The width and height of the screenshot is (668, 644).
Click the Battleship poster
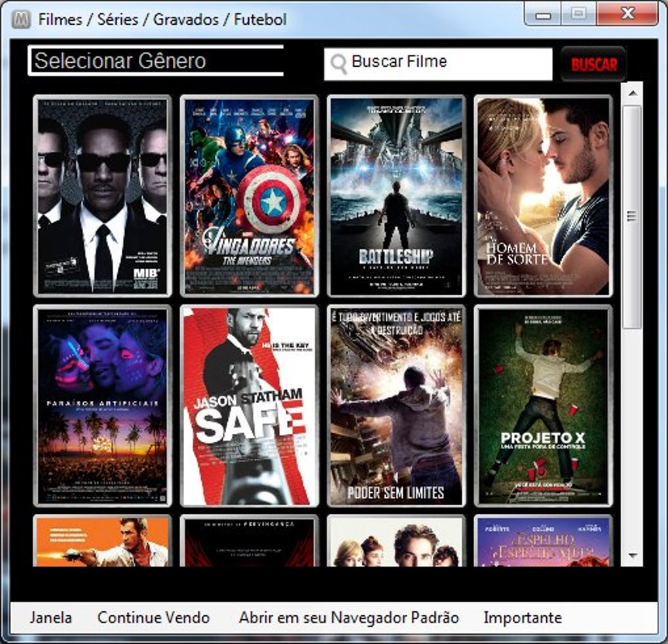398,193
